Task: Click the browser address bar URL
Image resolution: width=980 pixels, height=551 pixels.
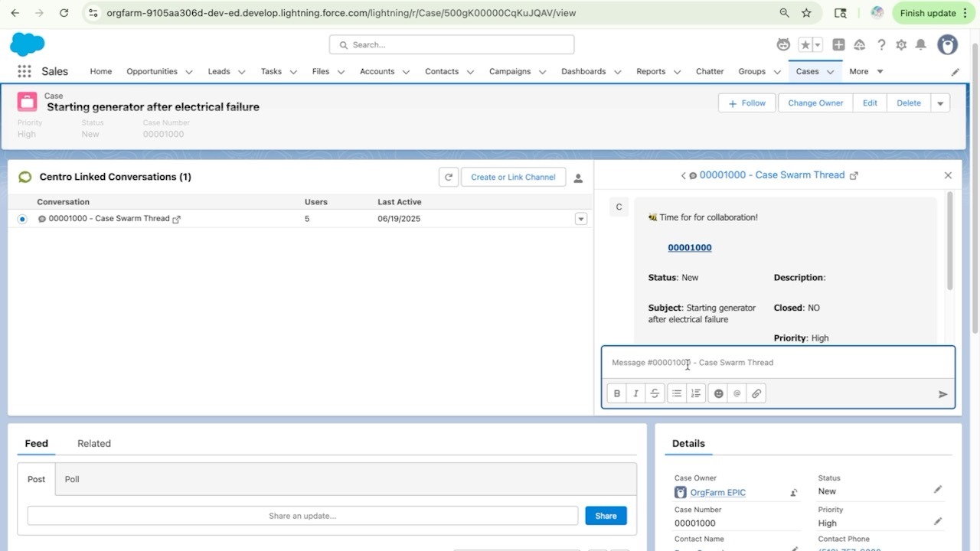Action: (x=341, y=13)
